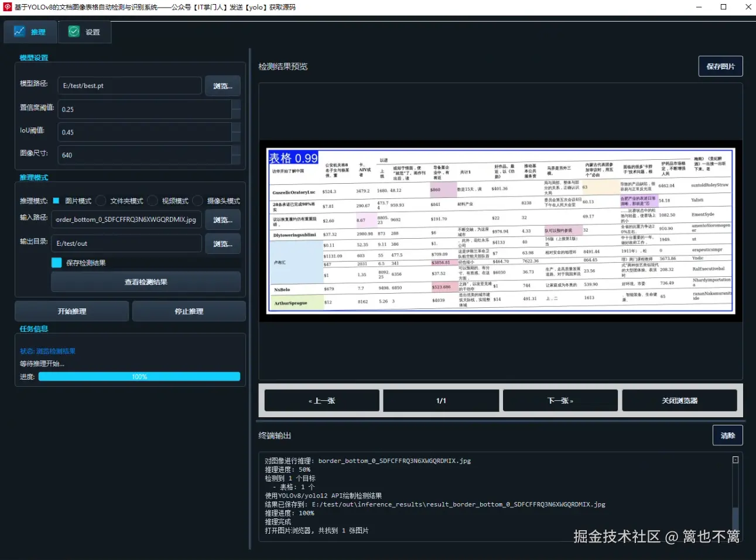Browse for the output directory
The height and width of the screenshot is (560, 756).
(x=223, y=244)
